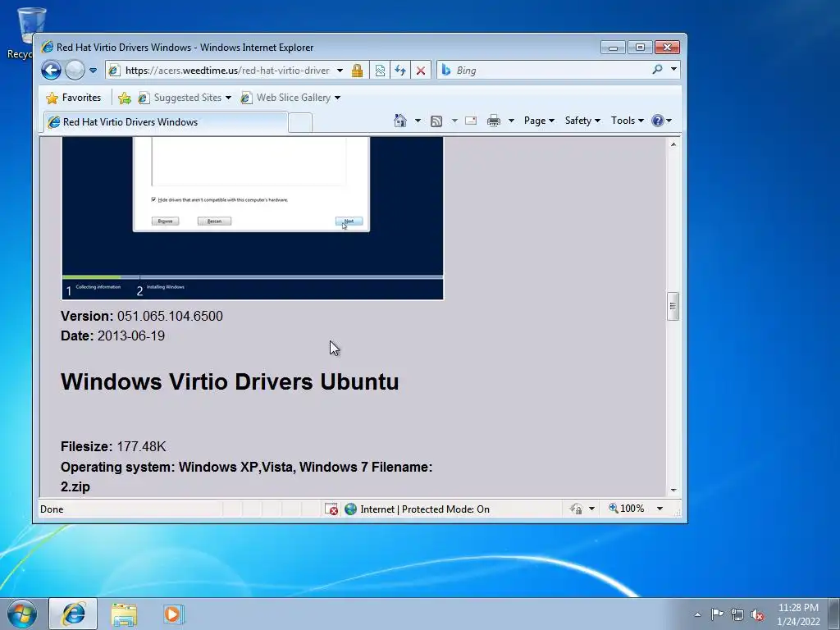The height and width of the screenshot is (630, 840).
Task: Expand the Home button dropdown arrow
Action: pos(418,121)
